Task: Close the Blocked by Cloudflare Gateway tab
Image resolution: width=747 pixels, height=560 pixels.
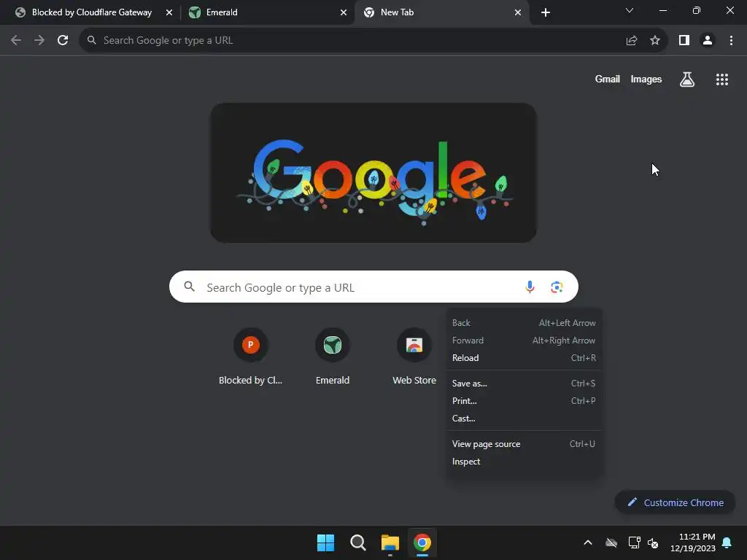Action: (x=169, y=12)
